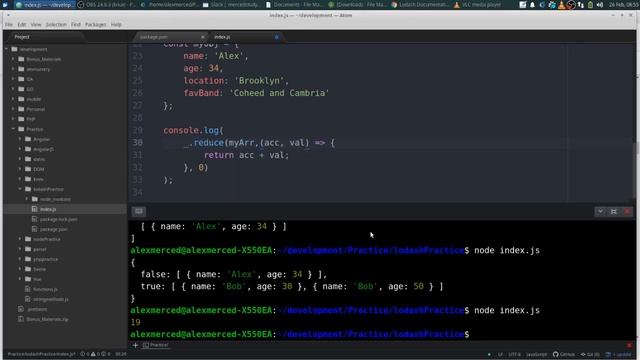The height and width of the screenshot is (360, 640).
Task: Expand the nodePractice folder
Action: point(20,239)
